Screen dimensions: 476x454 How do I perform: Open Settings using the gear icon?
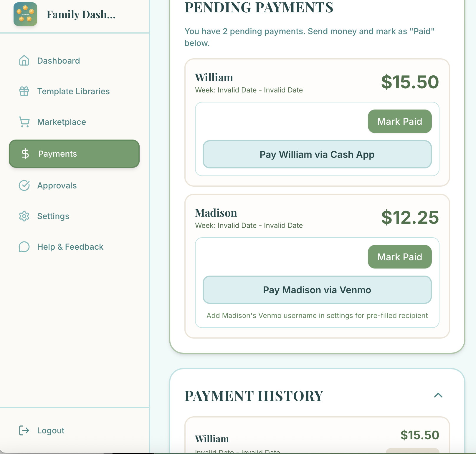(24, 216)
